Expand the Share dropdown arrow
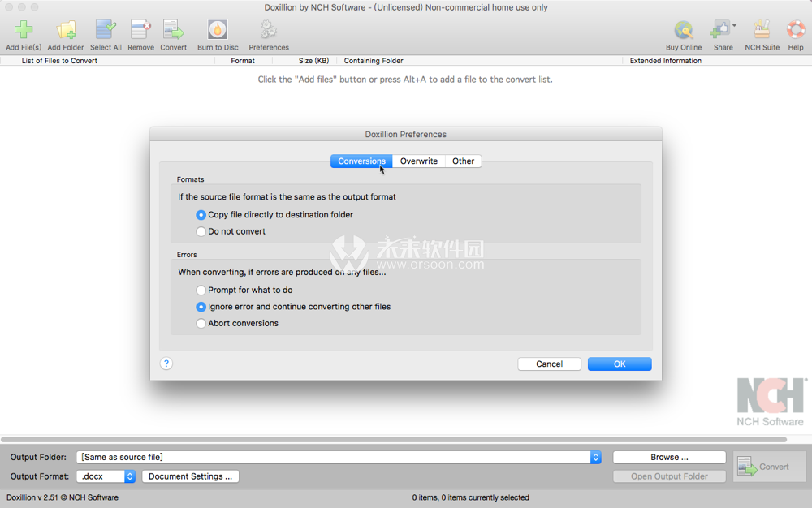The image size is (812, 508). [734, 25]
